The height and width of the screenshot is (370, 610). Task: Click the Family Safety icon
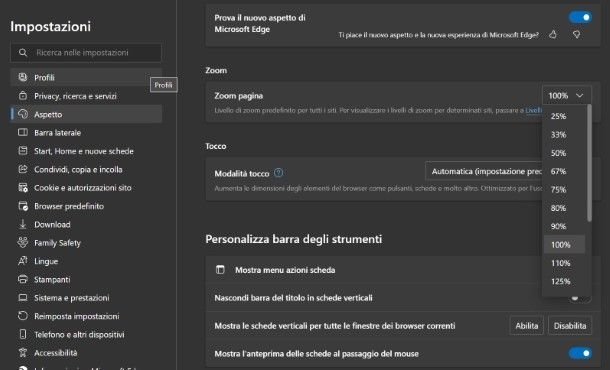pyautogui.click(x=23, y=242)
